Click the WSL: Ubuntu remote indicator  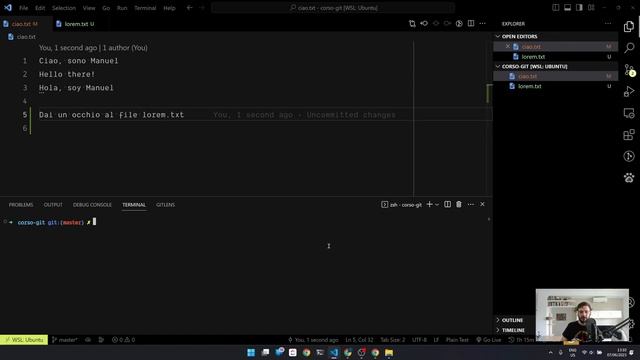point(24,340)
